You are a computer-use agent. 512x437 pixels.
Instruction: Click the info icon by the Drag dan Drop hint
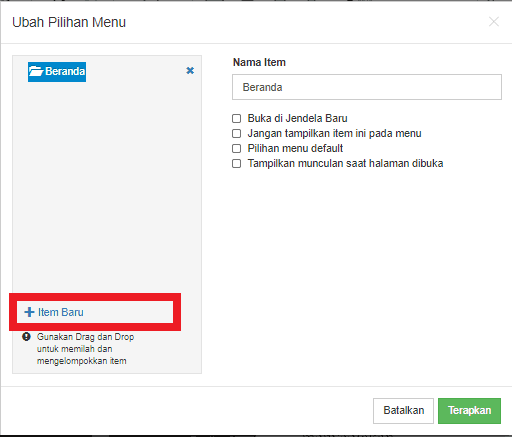coord(26,337)
